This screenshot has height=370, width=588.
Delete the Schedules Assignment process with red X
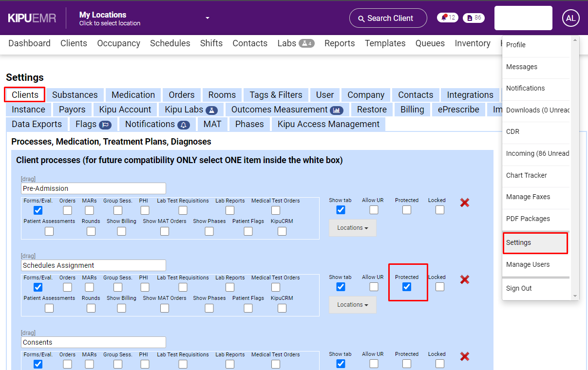coord(465,279)
